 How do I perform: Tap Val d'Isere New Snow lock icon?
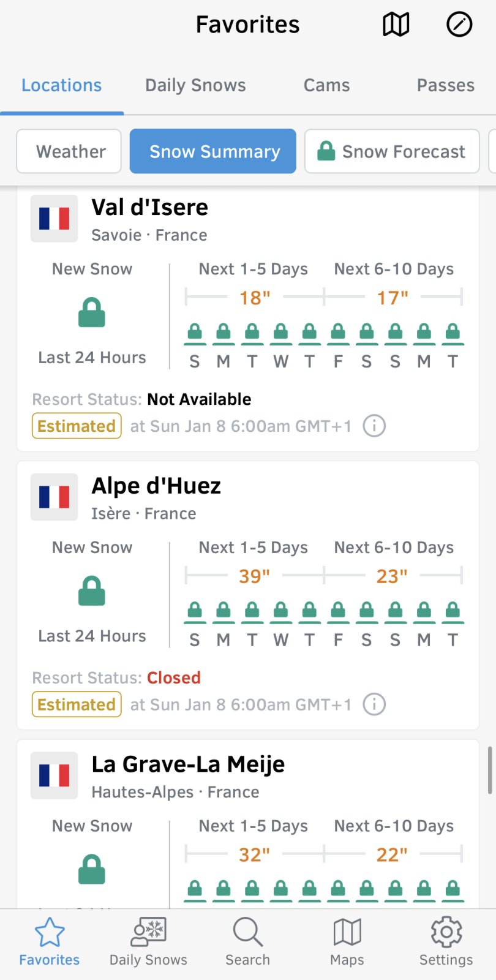[x=92, y=312]
